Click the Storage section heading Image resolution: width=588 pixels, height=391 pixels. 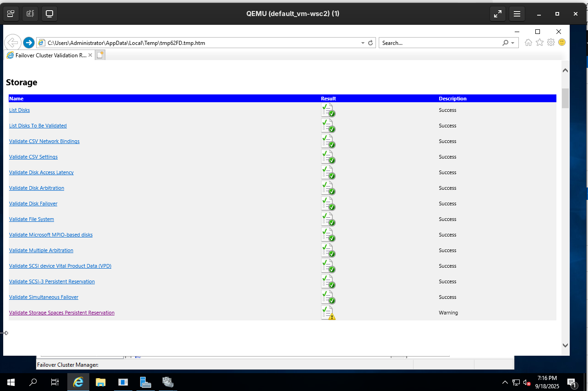pyautogui.click(x=22, y=83)
